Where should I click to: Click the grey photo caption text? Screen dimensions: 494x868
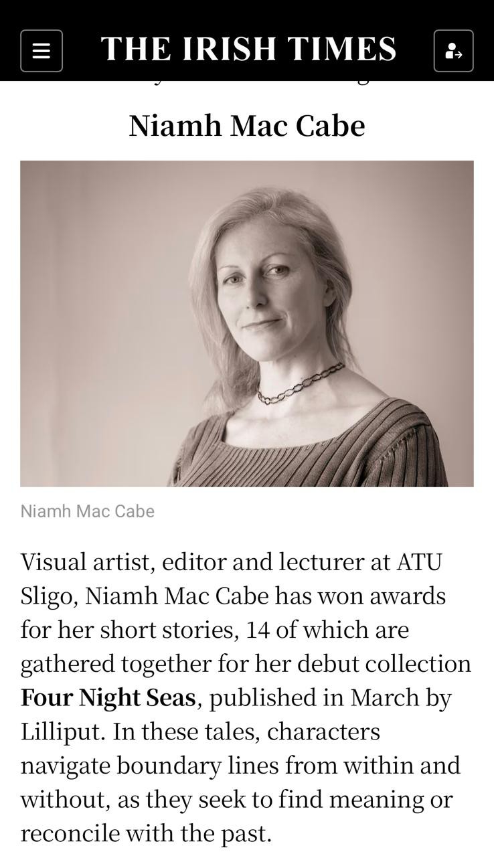coord(88,511)
